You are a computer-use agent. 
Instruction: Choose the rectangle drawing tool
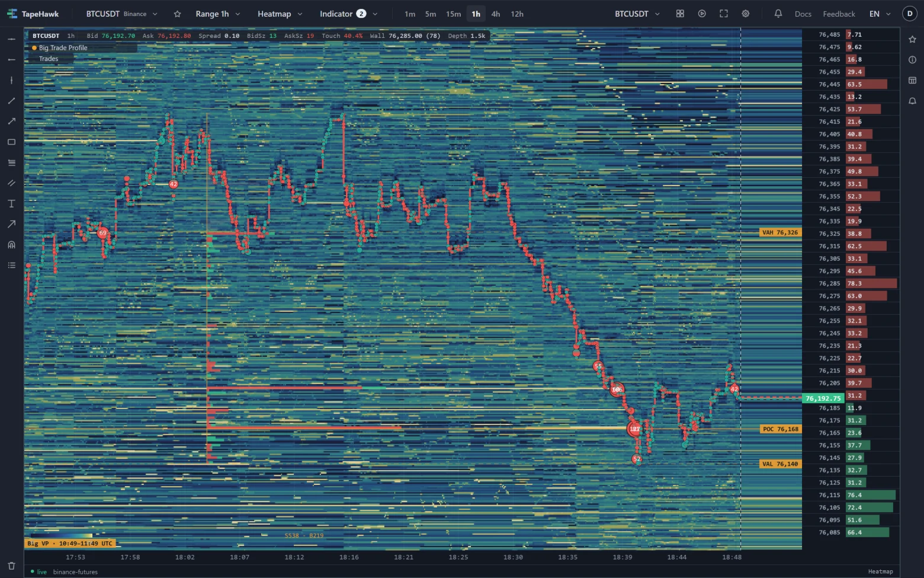tap(11, 142)
